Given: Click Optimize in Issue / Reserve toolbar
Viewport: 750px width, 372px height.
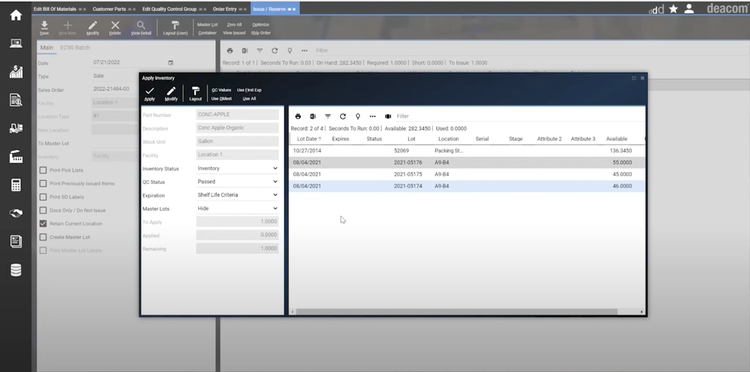Looking at the screenshot, I should tap(261, 24).
